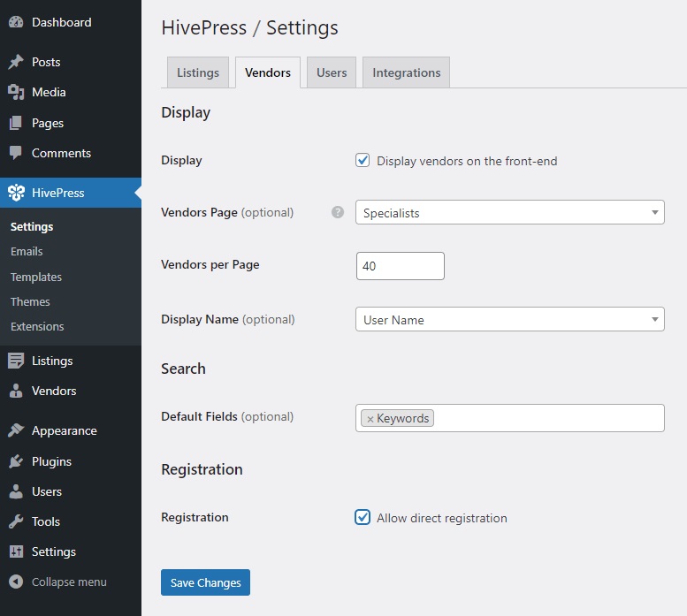Remove the Keywords tag from Default Fields
687x616 pixels.
(x=370, y=419)
